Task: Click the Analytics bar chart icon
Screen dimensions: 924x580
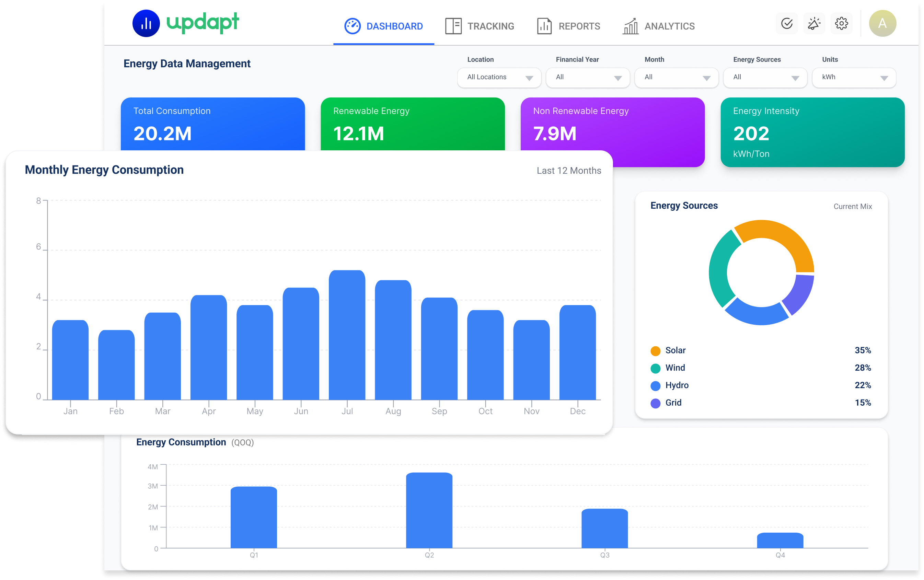Action: tap(630, 26)
